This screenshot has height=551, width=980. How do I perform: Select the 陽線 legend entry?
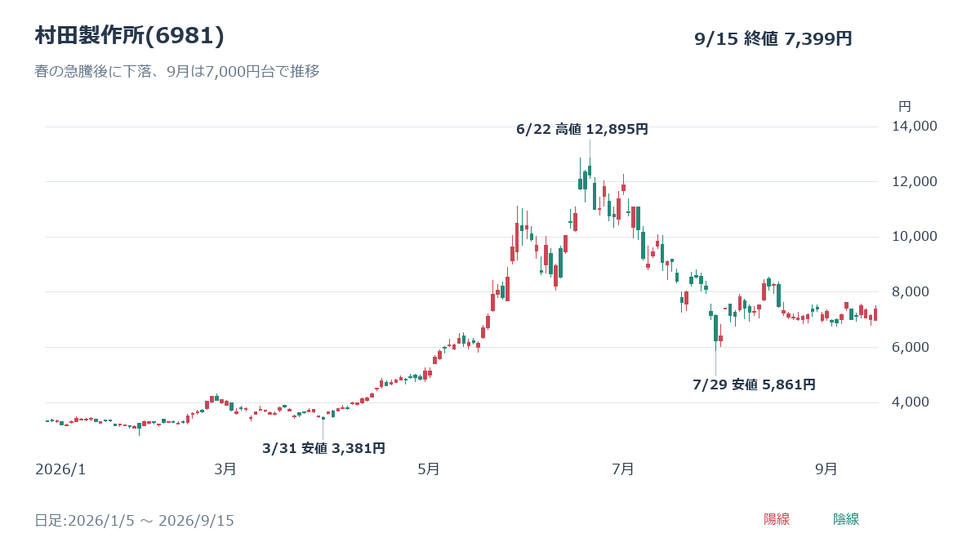777,519
